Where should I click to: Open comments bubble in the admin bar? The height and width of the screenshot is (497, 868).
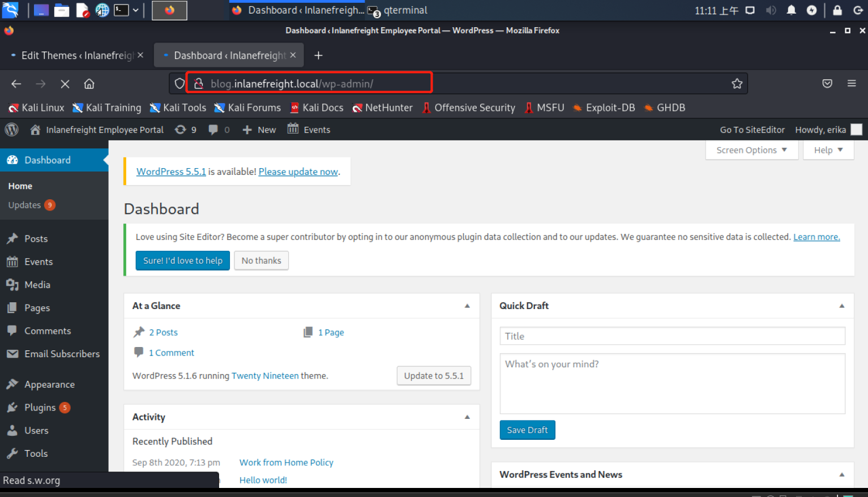click(x=219, y=130)
